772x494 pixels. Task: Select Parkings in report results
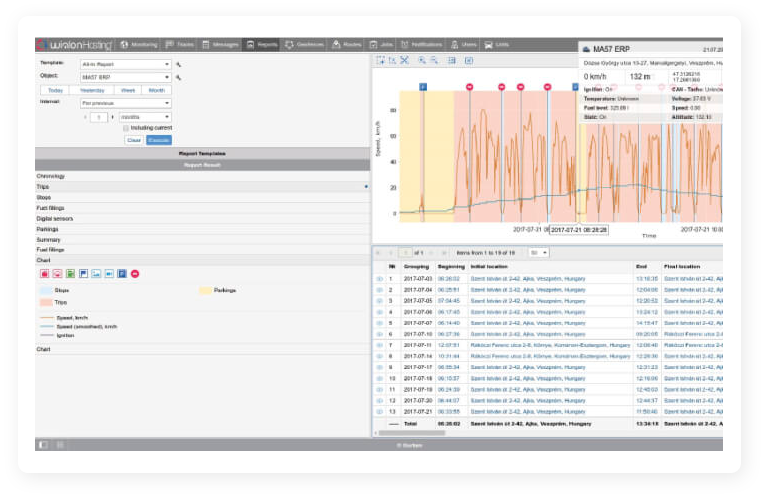click(47, 230)
